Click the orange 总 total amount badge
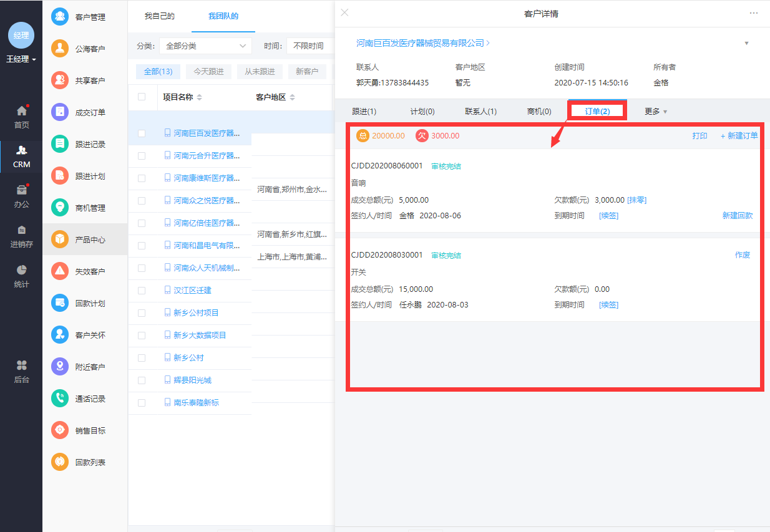Image resolution: width=770 pixels, height=532 pixels. [x=362, y=135]
